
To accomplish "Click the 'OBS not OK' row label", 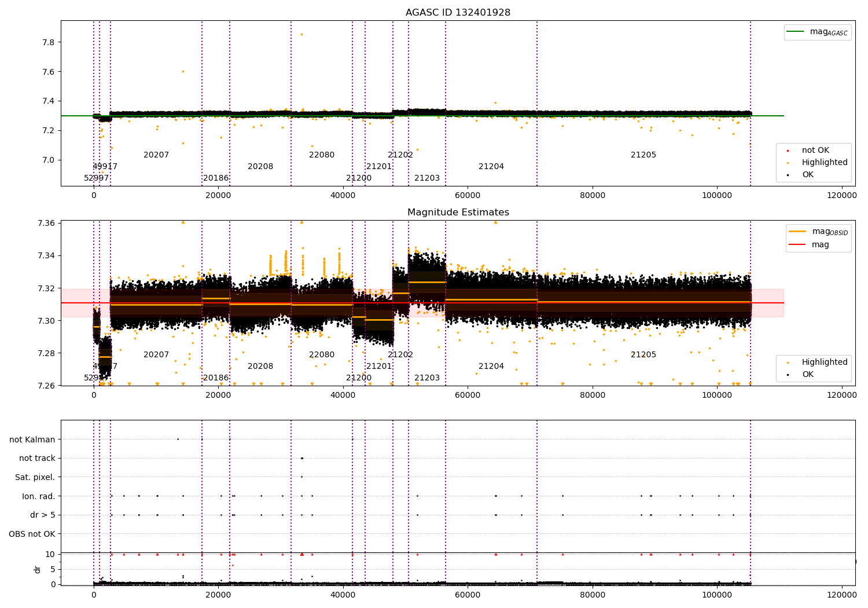I will click(x=32, y=534).
